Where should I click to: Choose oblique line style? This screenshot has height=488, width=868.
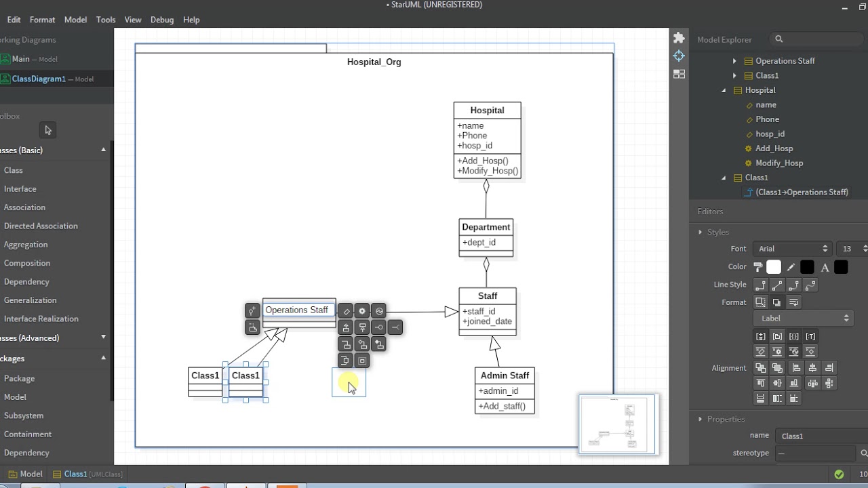(x=777, y=285)
